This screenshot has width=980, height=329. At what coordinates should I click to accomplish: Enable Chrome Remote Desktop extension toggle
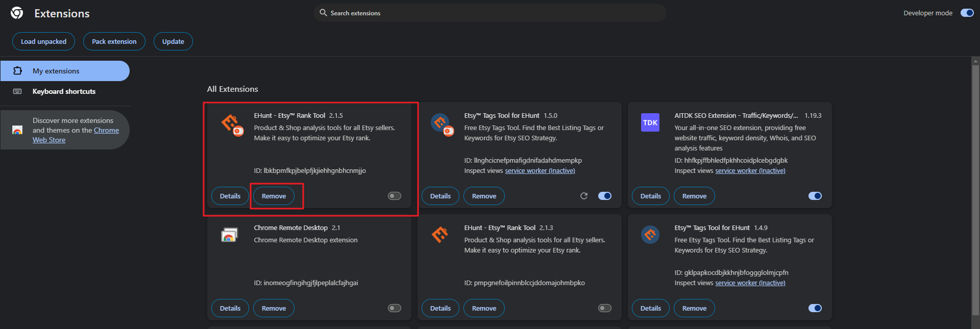(395, 308)
